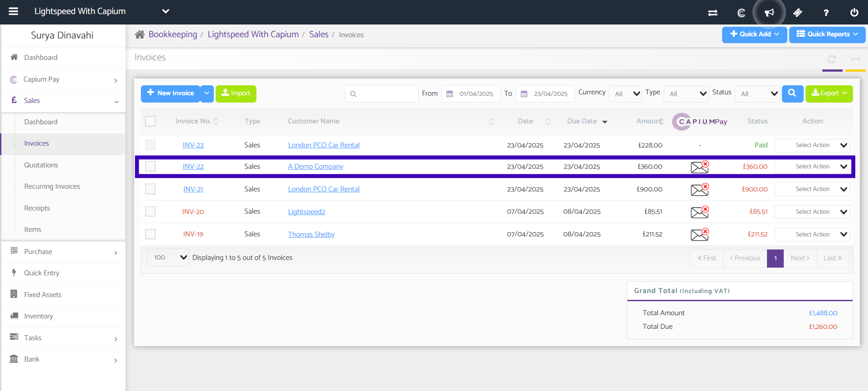Click email not sent icon for INV-19
Screen dimensions: 868x391
point(699,234)
